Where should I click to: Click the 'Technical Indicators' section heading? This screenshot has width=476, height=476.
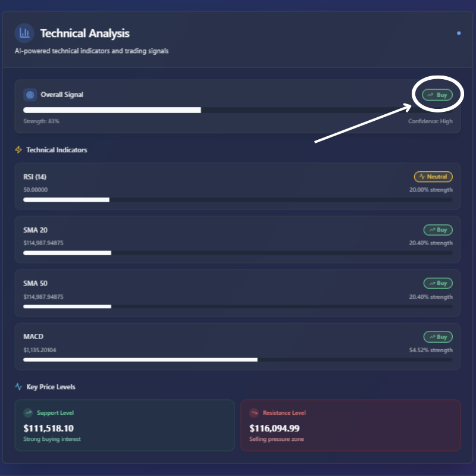tap(57, 150)
